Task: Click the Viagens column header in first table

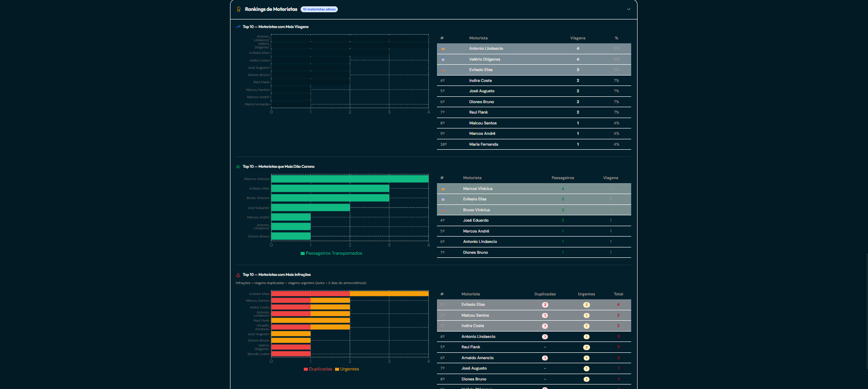Action: tap(578, 38)
